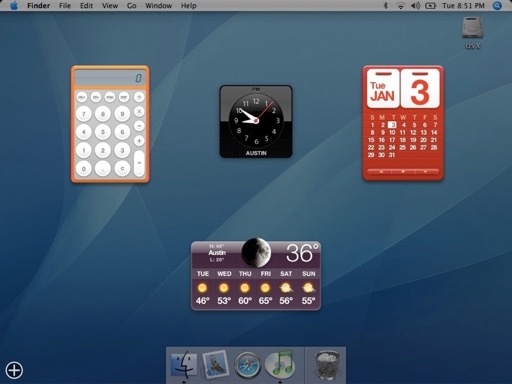Click SUN forecast temperature 55°
The height and width of the screenshot is (384, 512).
(x=308, y=301)
